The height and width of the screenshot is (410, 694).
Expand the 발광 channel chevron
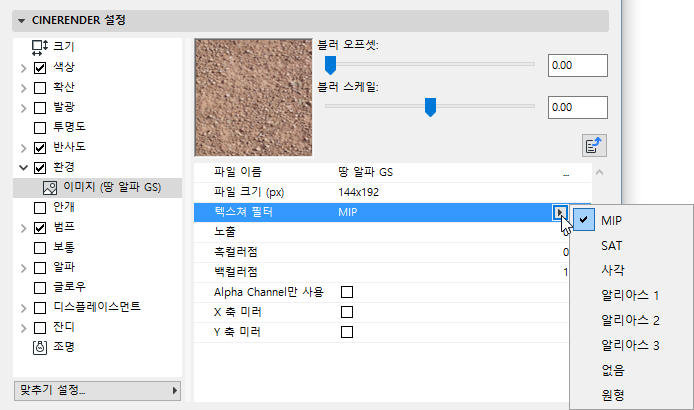23,108
